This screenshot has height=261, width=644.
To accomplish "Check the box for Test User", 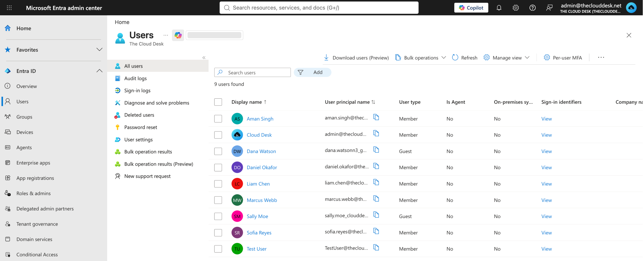I will 218,249.
